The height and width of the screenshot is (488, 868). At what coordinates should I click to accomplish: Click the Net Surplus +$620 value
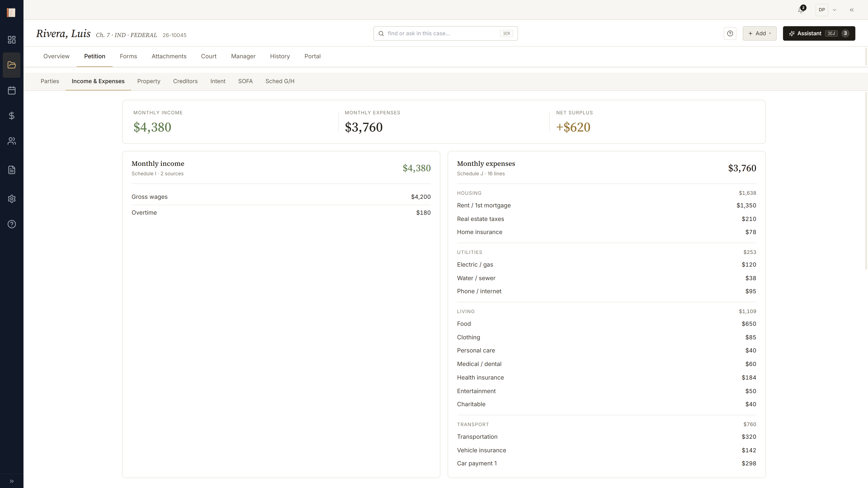(x=573, y=127)
